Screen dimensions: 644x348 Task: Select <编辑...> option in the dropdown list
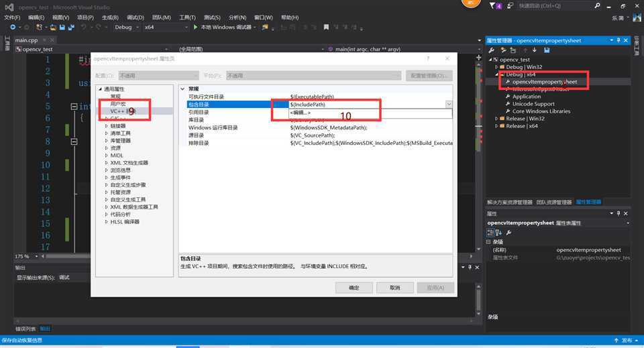pos(301,113)
